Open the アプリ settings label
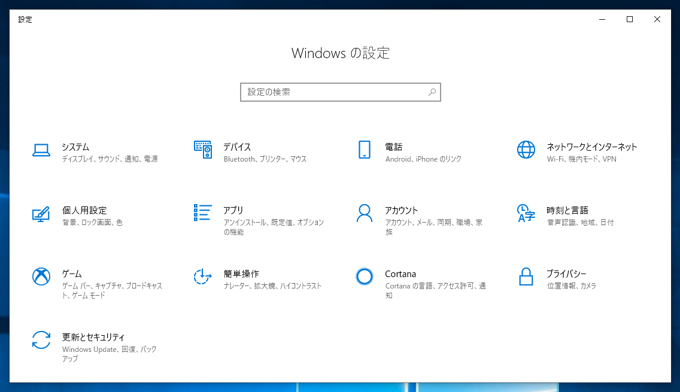Screen dimensions: 680x392 click(233, 210)
